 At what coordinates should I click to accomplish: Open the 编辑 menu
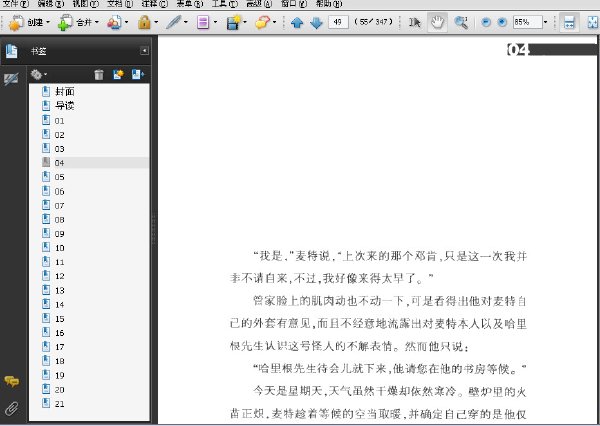(x=51, y=4)
